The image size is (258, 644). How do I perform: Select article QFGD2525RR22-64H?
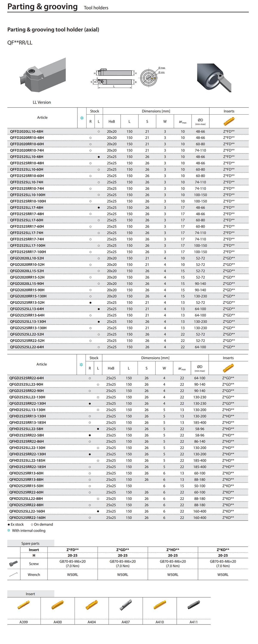coord(26,378)
